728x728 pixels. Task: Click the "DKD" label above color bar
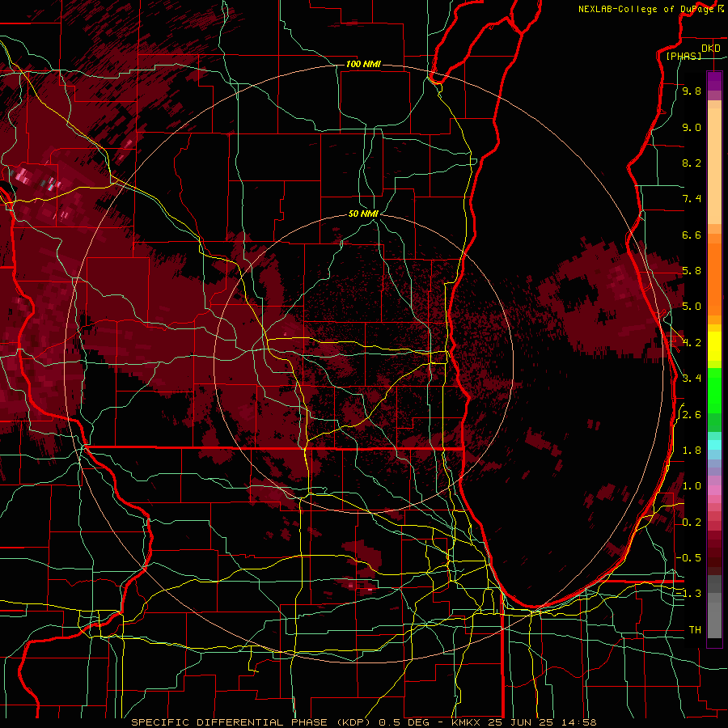(x=710, y=49)
